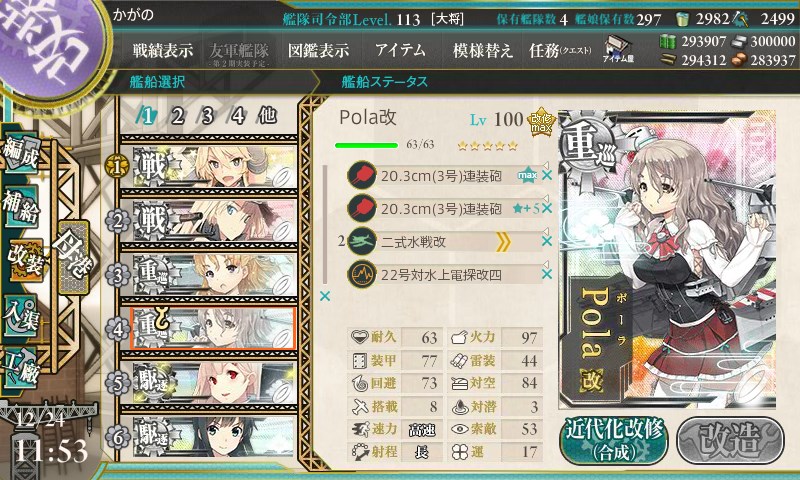Remove the first 20.3cm(3号)連装砲 with its X

point(546,175)
